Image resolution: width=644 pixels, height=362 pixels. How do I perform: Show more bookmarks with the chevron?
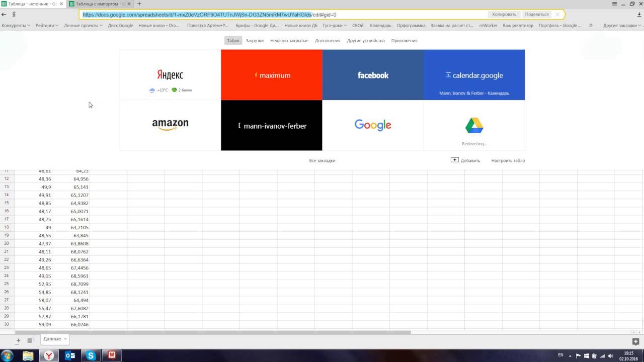tap(591, 25)
